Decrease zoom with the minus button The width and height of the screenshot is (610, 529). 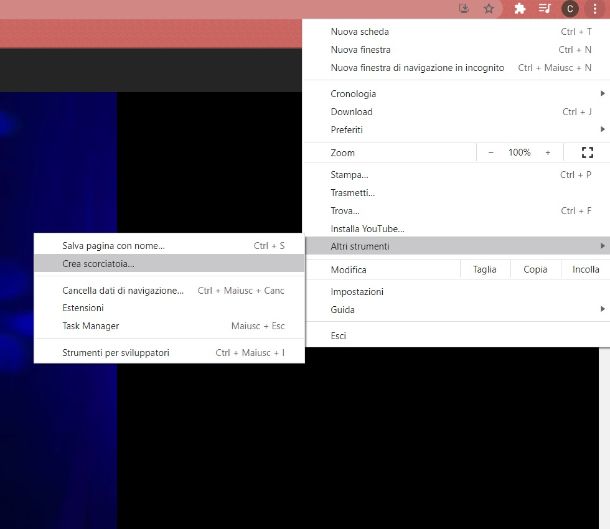(491, 152)
